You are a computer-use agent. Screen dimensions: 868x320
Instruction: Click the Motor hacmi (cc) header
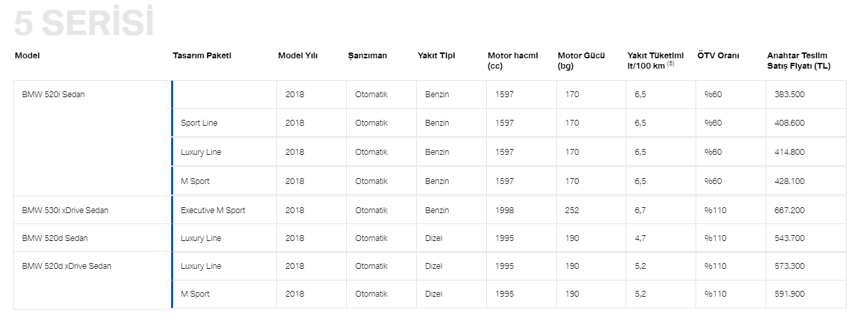(512, 60)
